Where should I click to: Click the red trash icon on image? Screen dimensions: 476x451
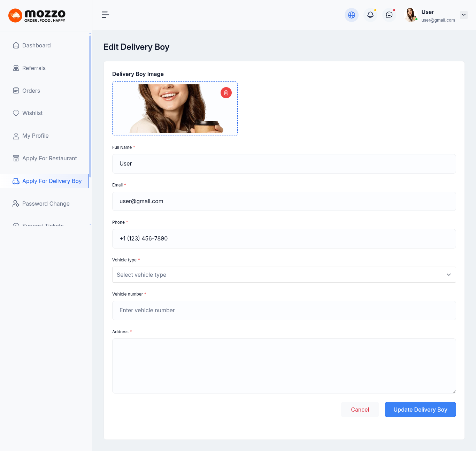pyautogui.click(x=226, y=93)
